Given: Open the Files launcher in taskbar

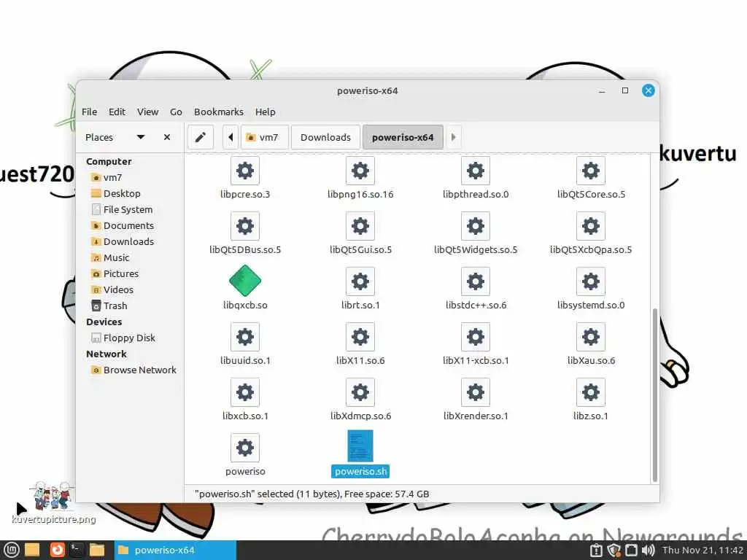Looking at the screenshot, I should click(97, 550).
